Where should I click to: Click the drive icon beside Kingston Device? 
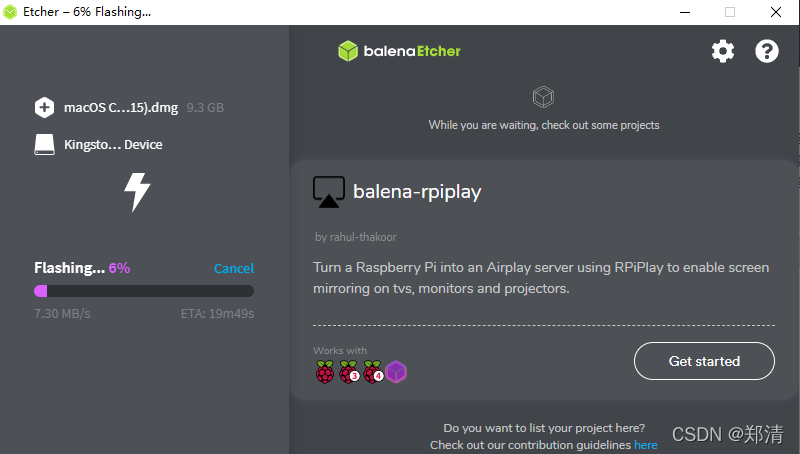click(x=44, y=144)
